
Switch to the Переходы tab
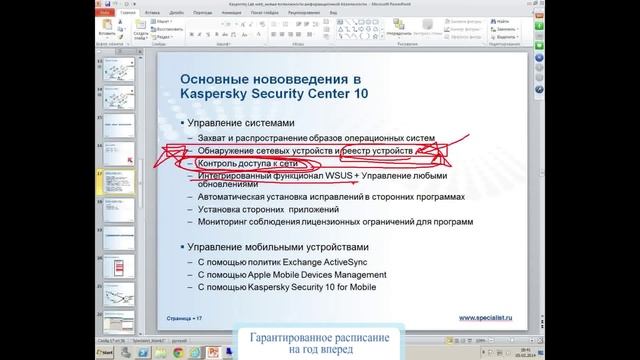[202, 13]
